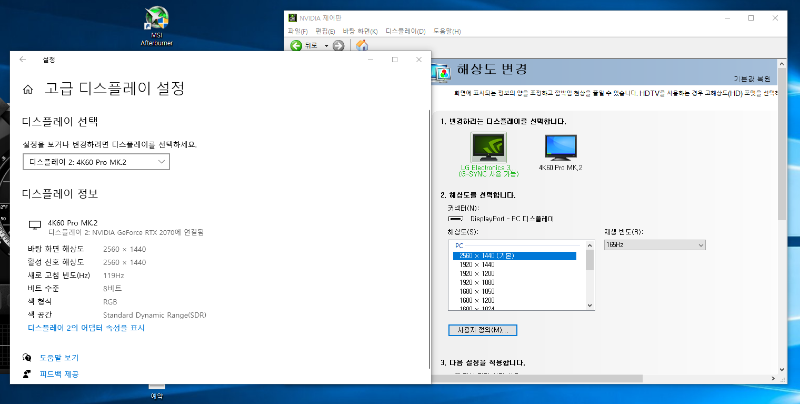Open the 피드백 제공 link

click(59, 374)
